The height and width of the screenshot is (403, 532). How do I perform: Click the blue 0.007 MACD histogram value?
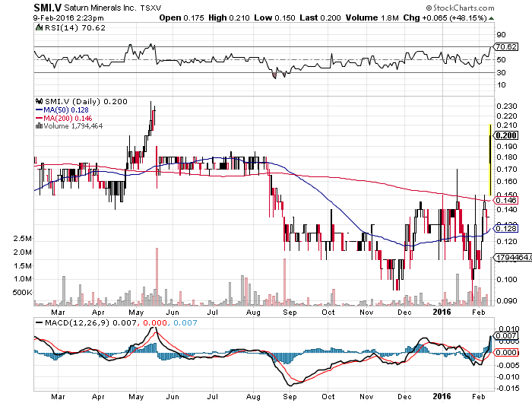185,322
